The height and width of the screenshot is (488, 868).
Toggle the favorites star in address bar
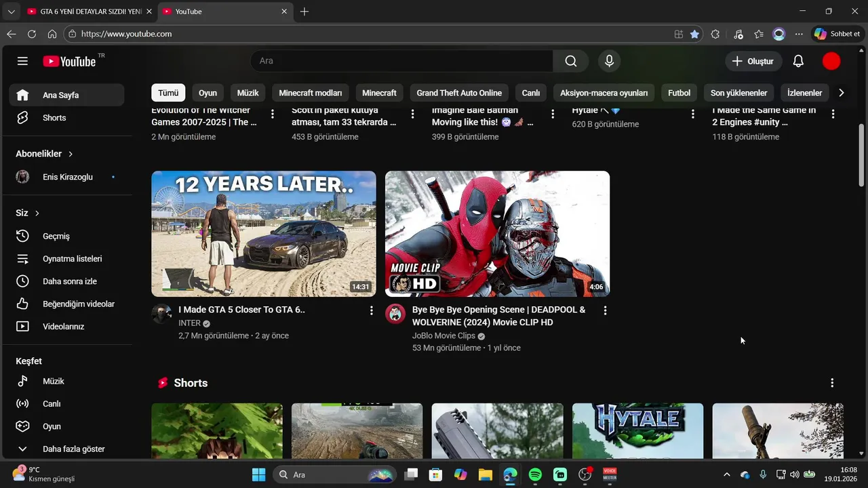[694, 34]
